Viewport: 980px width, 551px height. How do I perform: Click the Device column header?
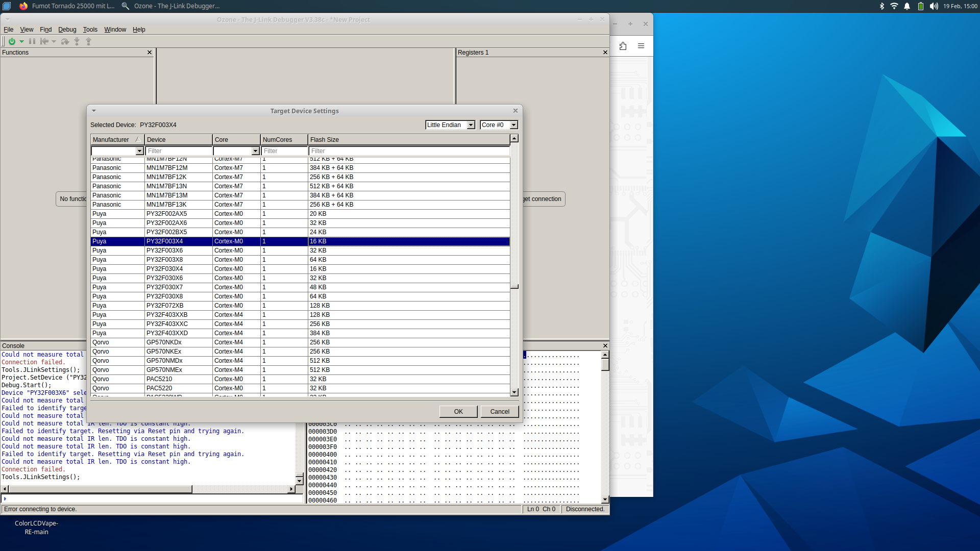178,140
